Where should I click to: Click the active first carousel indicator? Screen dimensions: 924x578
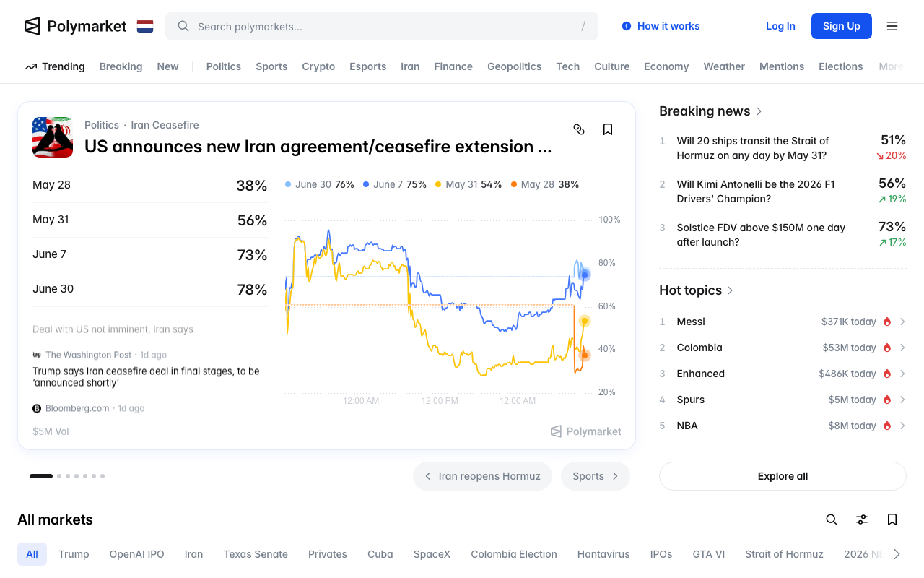pos(41,476)
